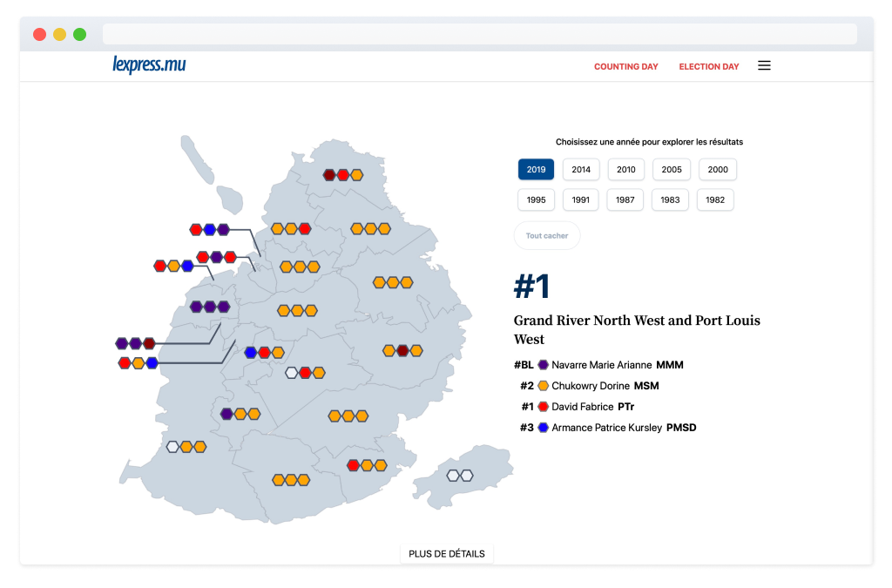Click orange hexagon beside Chukowry Dorine
This screenshot has height=588, width=892.
click(x=543, y=386)
